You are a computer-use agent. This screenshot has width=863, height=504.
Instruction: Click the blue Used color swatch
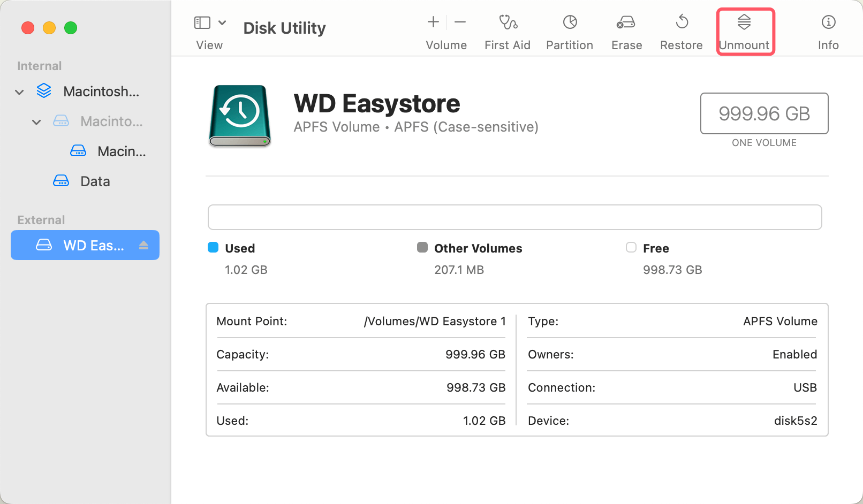(213, 247)
